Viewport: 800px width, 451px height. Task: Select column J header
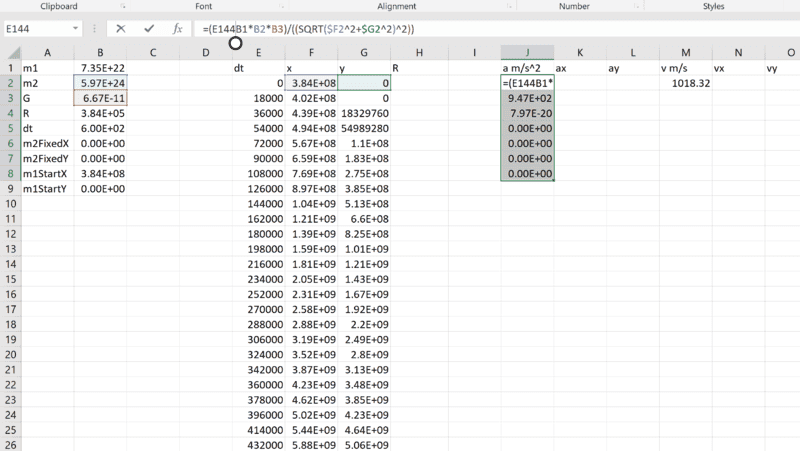526,52
